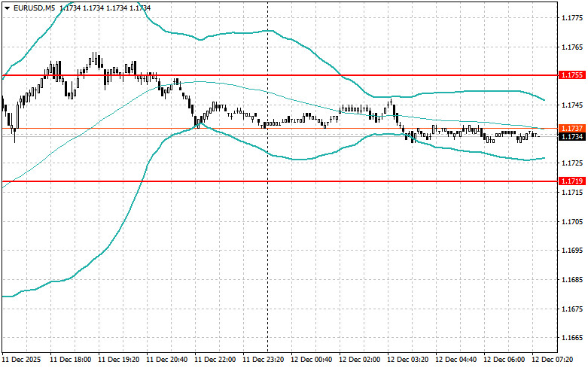Click the 12 Dec 07:20 time label
Screen dimensions: 588x368
coord(552,360)
